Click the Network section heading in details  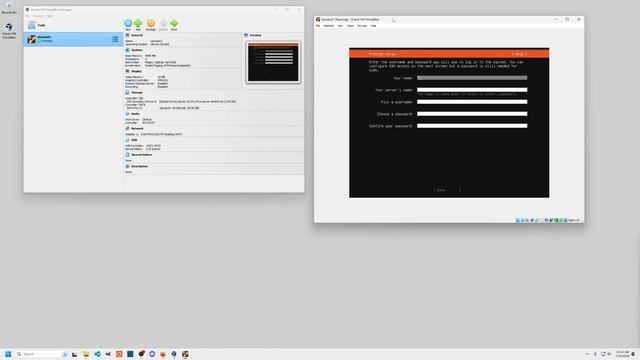[x=137, y=129]
